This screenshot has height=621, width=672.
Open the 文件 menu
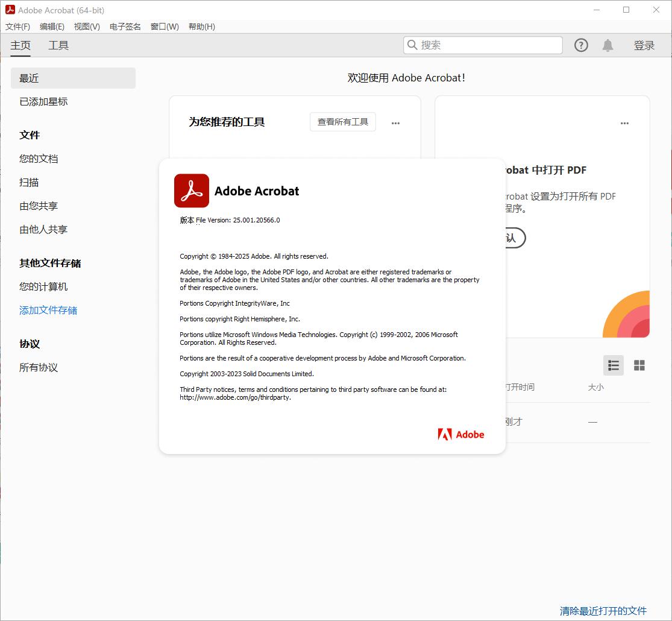click(17, 27)
